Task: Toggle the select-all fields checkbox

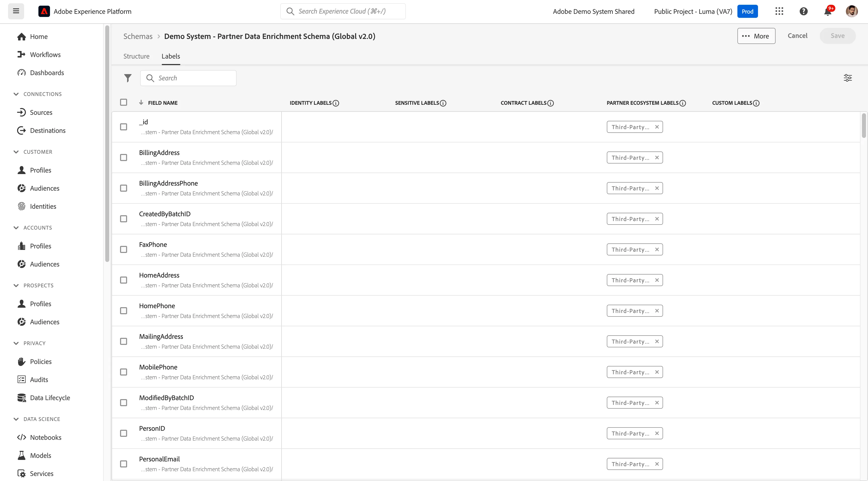Action: [124, 102]
